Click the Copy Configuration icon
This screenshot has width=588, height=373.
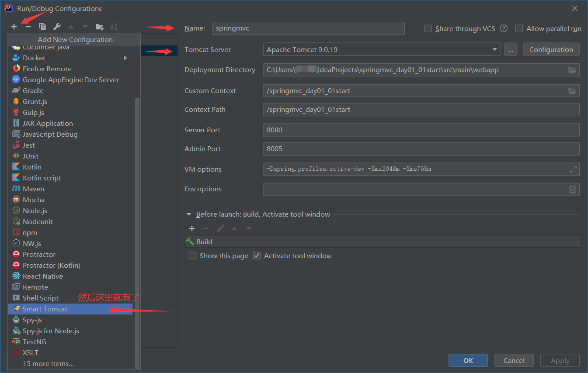[42, 27]
